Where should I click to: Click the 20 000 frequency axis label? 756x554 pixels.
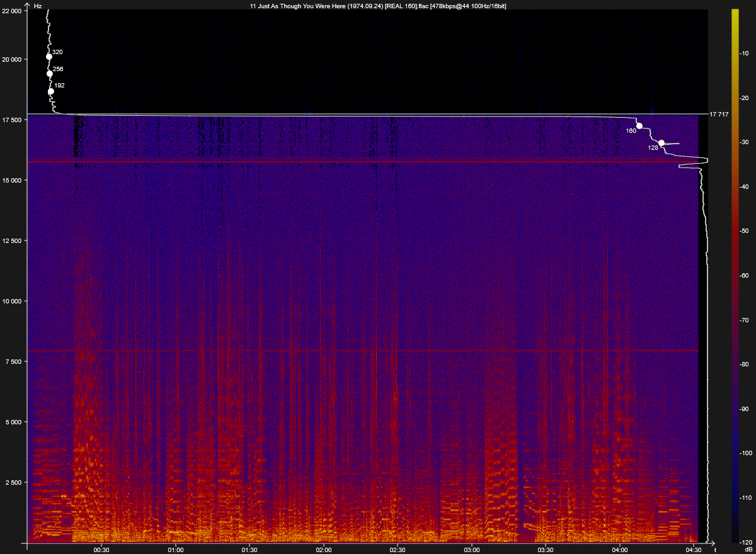tap(13, 59)
